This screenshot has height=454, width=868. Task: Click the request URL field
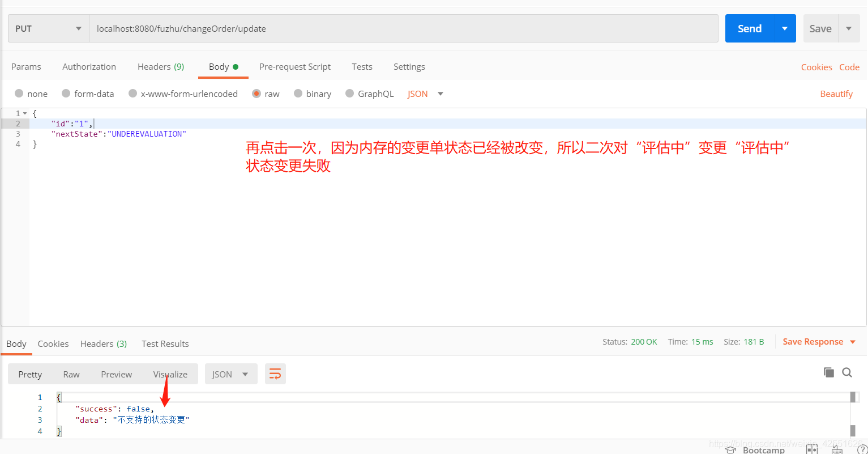coord(404,28)
